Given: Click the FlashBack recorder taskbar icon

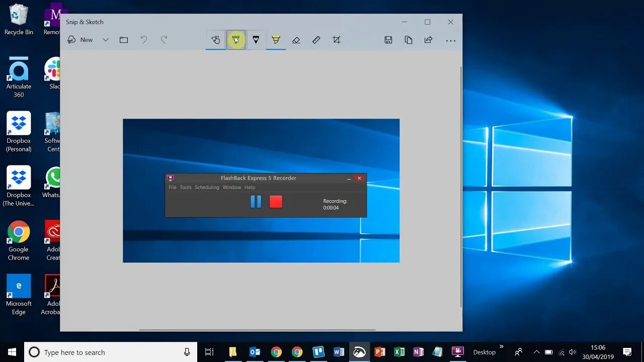Looking at the screenshot, I should coord(457,352).
